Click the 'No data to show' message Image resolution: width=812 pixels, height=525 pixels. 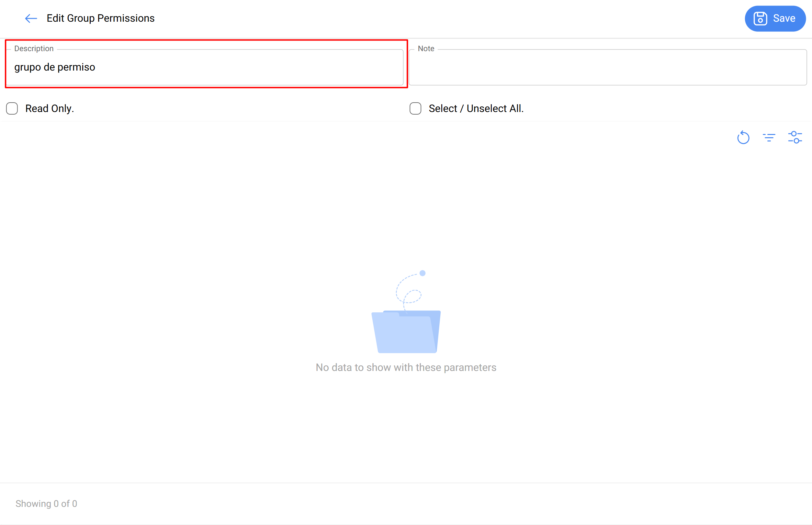pyautogui.click(x=405, y=367)
